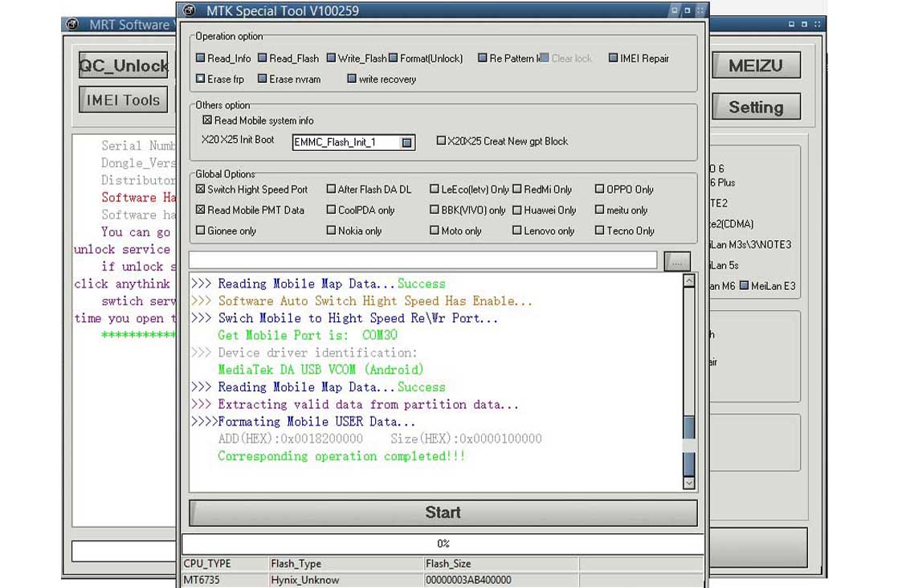Viewport: 898px width, 588px height.
Task: Enable the Read_Info operation checkbox
Action: click(x=201, y=58)
